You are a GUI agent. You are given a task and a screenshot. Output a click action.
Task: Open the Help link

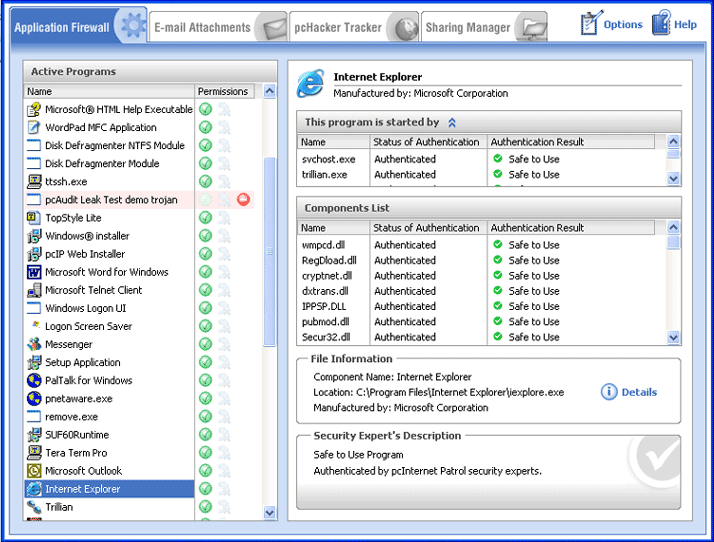click(x=674, y=24)
